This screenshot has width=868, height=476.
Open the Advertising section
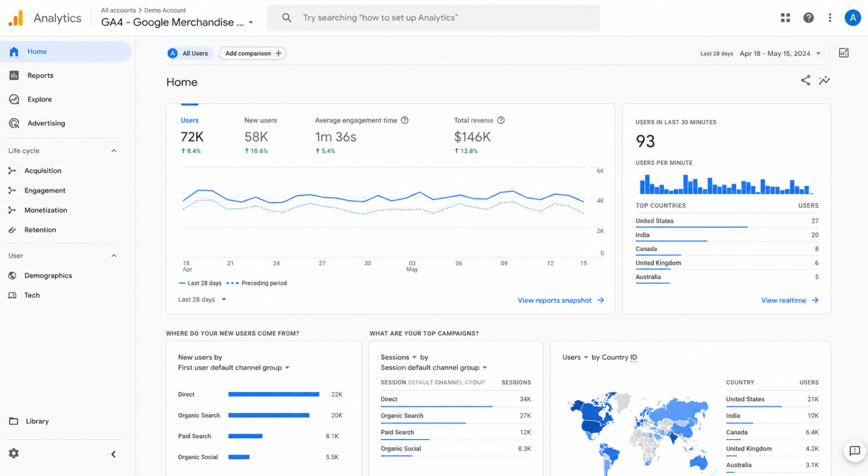pyautogui.click(x=46, y=123)
